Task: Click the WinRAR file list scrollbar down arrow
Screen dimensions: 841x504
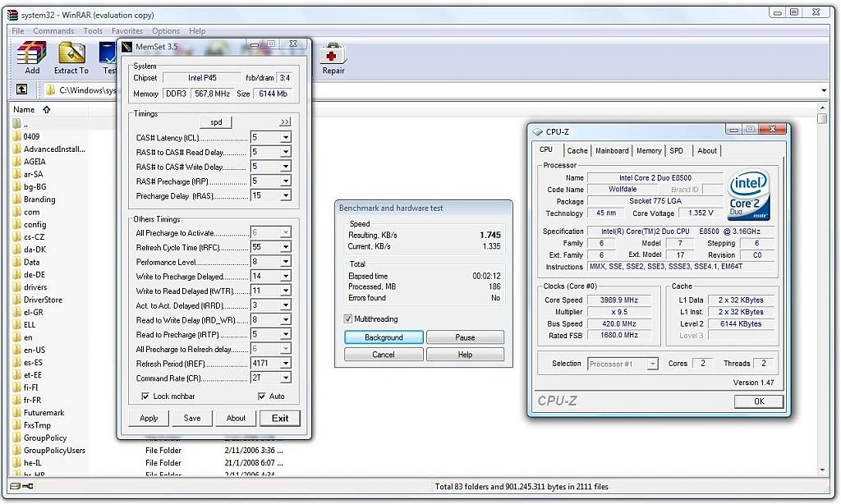Action: point(823,470)
